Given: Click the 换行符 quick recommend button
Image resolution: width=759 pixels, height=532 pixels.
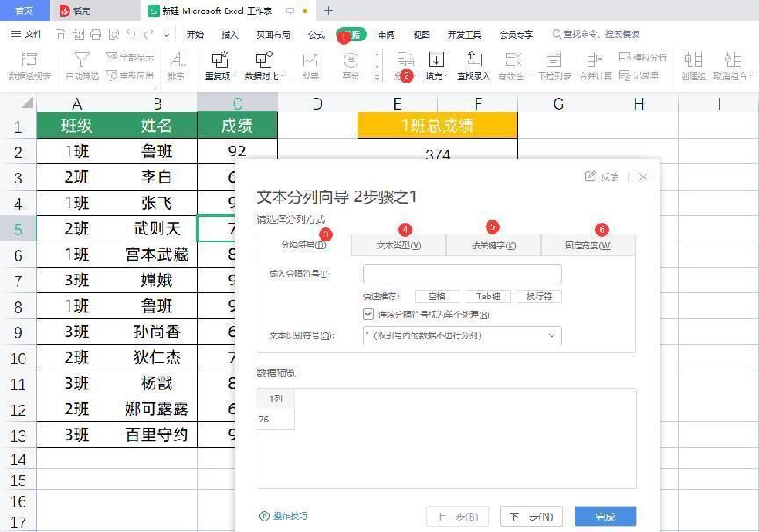Looking at the screenshot, I should (x=539, y=296).
